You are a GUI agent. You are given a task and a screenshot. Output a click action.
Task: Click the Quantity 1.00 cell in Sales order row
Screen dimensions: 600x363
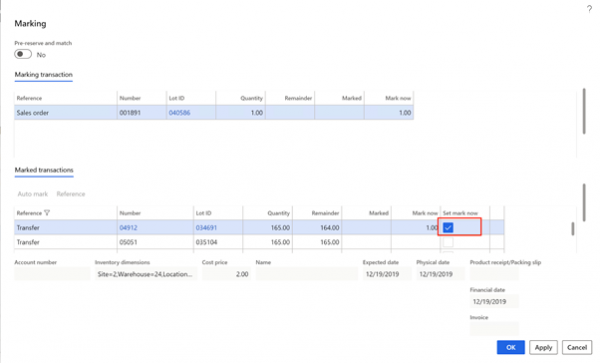pyautogui.click(x=240, y=113)
